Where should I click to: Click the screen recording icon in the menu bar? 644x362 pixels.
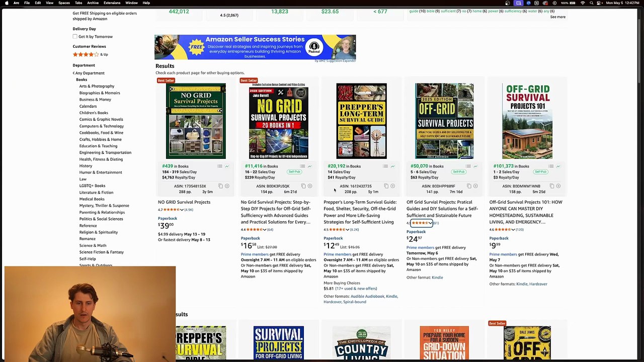click(519, 3)
